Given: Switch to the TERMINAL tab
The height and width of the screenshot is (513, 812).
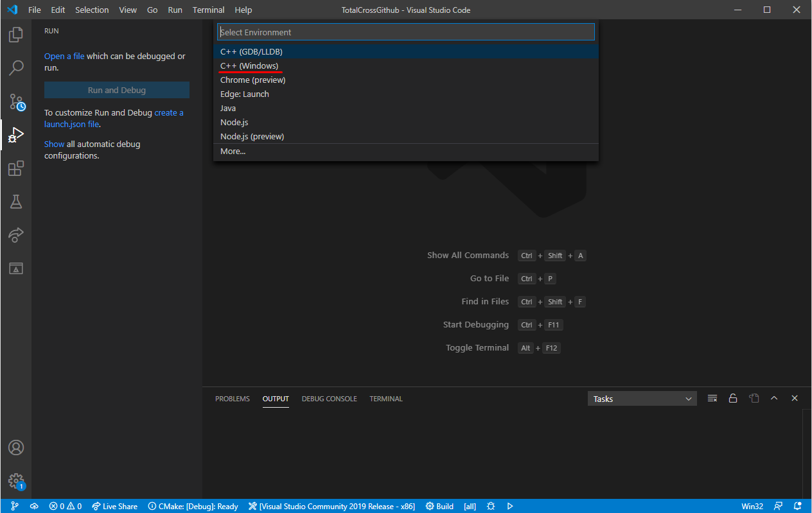Looking at the screenshot, I should (386, 399).
